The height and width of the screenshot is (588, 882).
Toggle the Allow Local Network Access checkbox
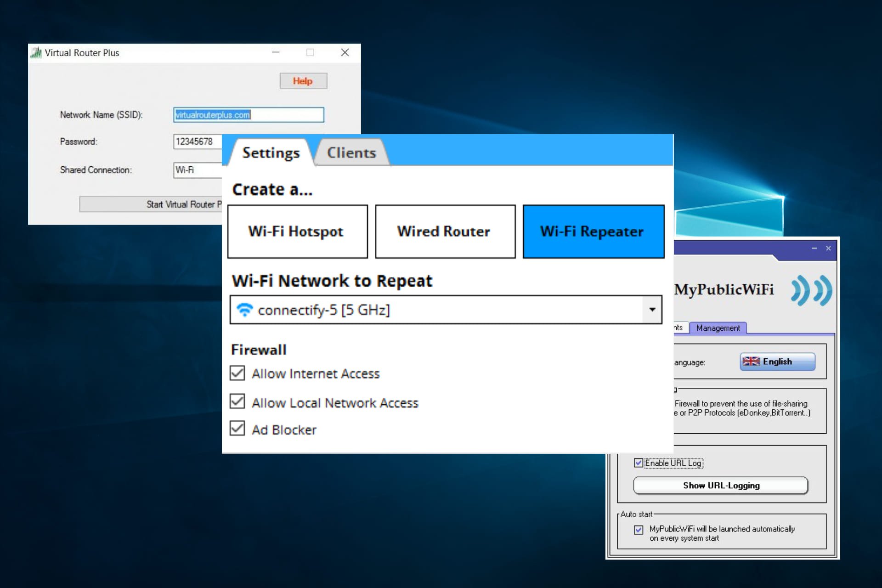pyautogui.click(x=237, y=401)
